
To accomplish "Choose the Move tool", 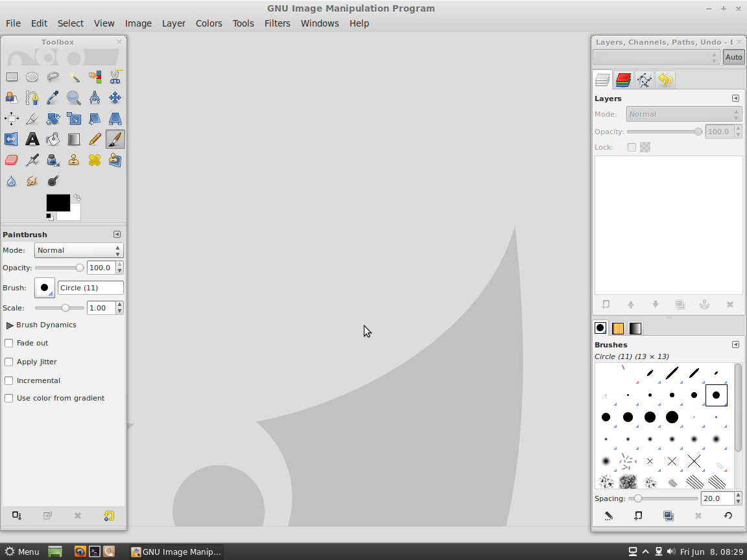I will tap(115, 98).
